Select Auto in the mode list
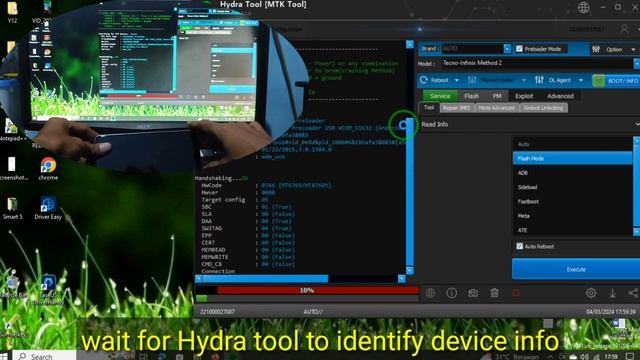This screenshot has width=640, height=360. [573, 144]
